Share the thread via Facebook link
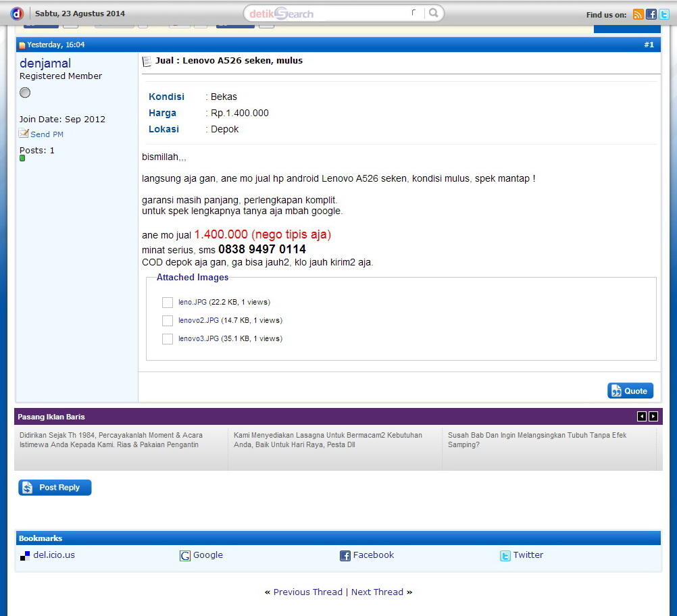The width and height of the screenshot is (677, 616). tap(374, 555)
